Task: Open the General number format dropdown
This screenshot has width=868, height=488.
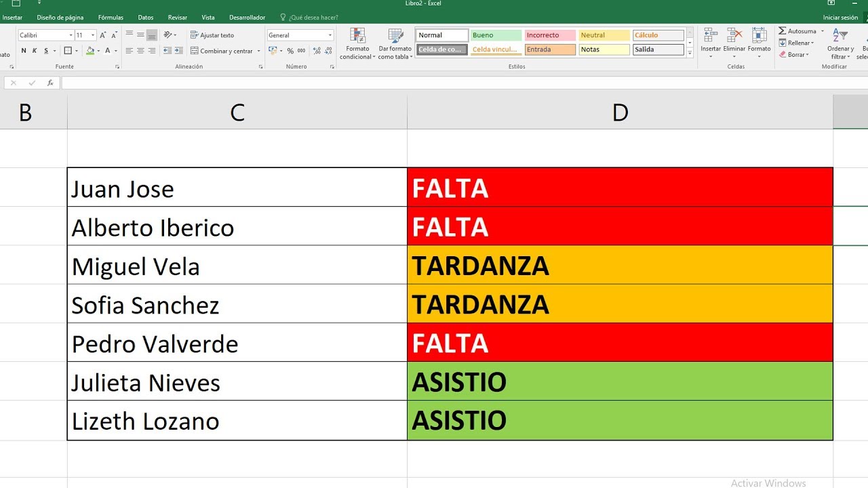Action: [330, 35]
